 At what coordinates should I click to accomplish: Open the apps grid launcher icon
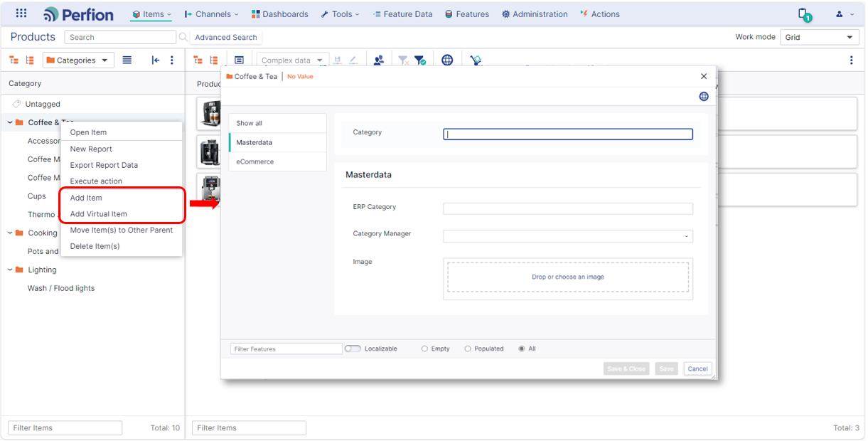click(x=21, y=14)
